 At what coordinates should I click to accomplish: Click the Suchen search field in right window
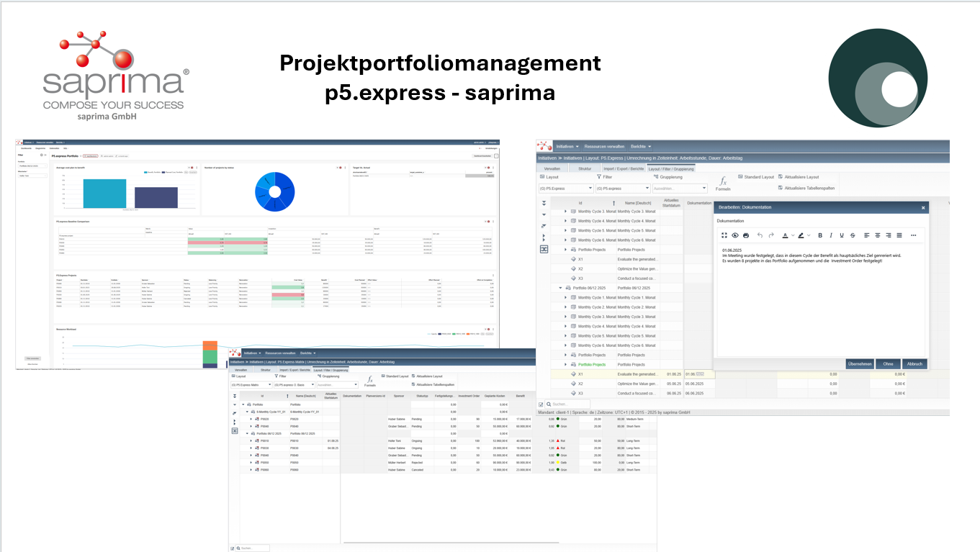(x=571, y=404)
